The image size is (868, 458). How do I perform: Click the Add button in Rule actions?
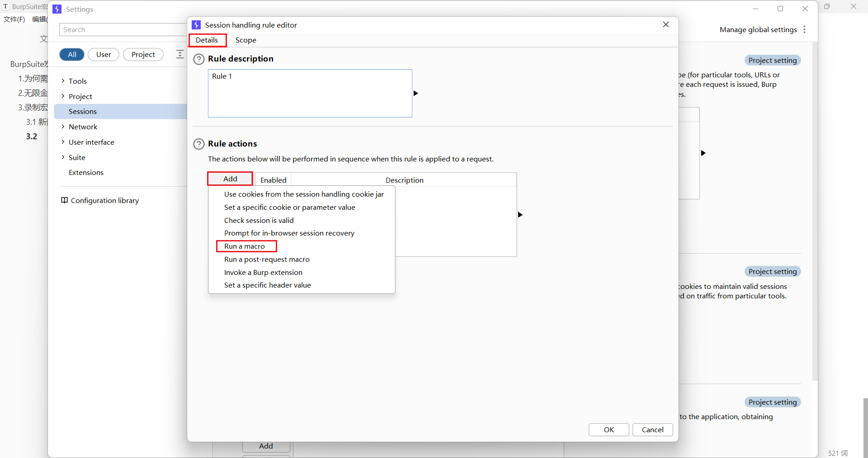(x=230, y=179)
